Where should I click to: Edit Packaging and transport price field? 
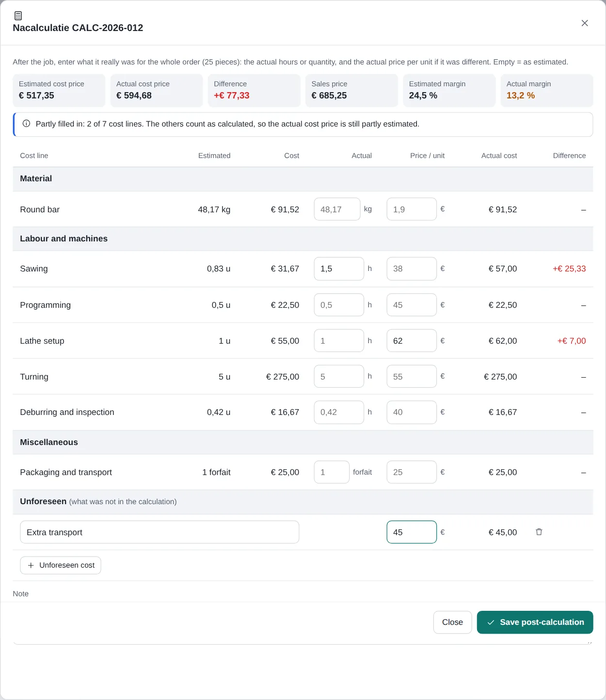pyautogui.click(x=412, y=472)
